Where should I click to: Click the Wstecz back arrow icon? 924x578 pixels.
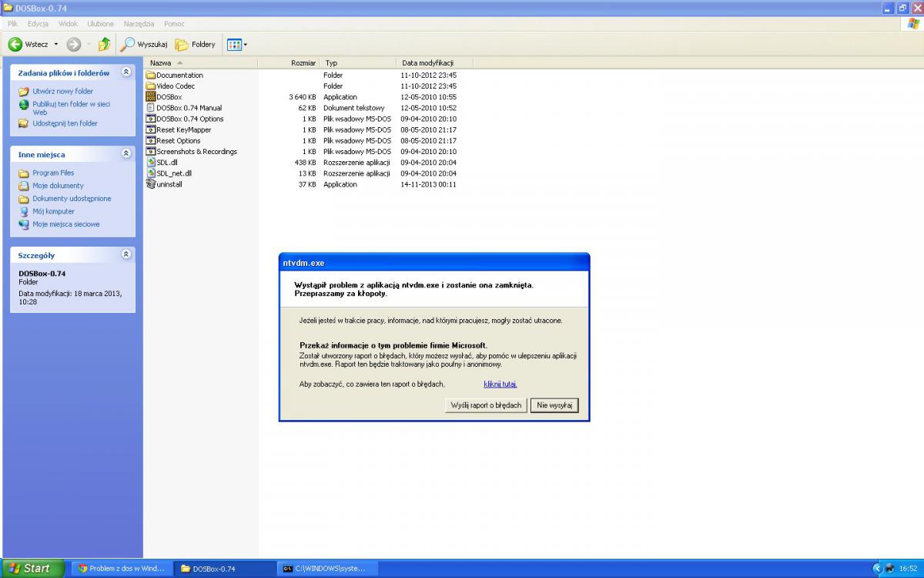15,45
